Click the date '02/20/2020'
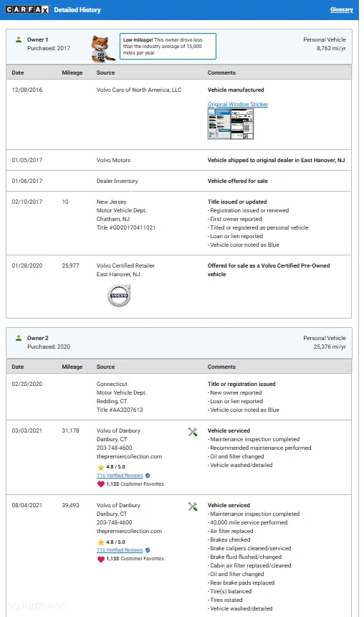Viewport: 364px width, 617px height. tap(27, 384)
